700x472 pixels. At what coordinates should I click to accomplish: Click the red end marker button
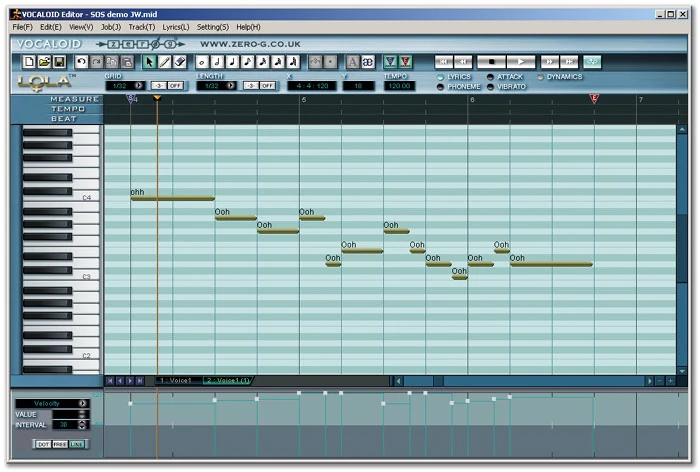coord(405,62)
